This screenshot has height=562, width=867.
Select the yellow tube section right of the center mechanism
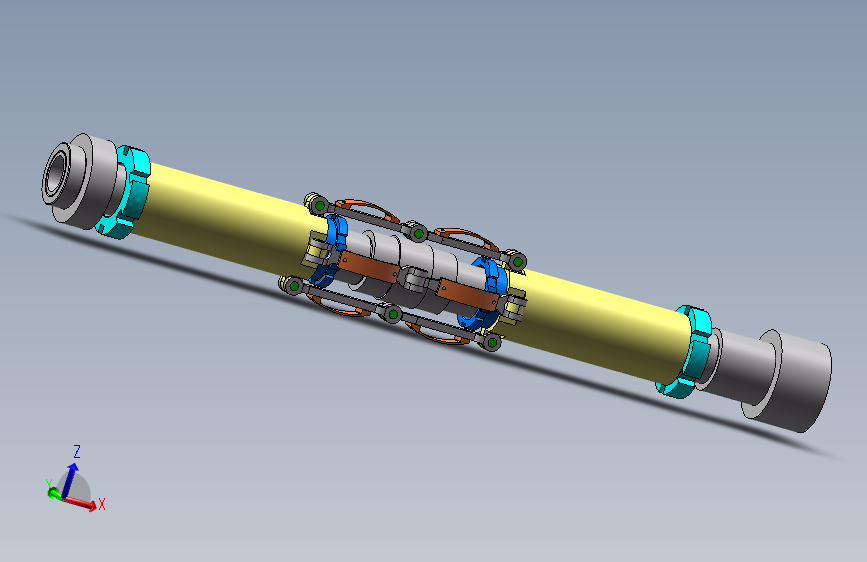[x=597, y=327]
